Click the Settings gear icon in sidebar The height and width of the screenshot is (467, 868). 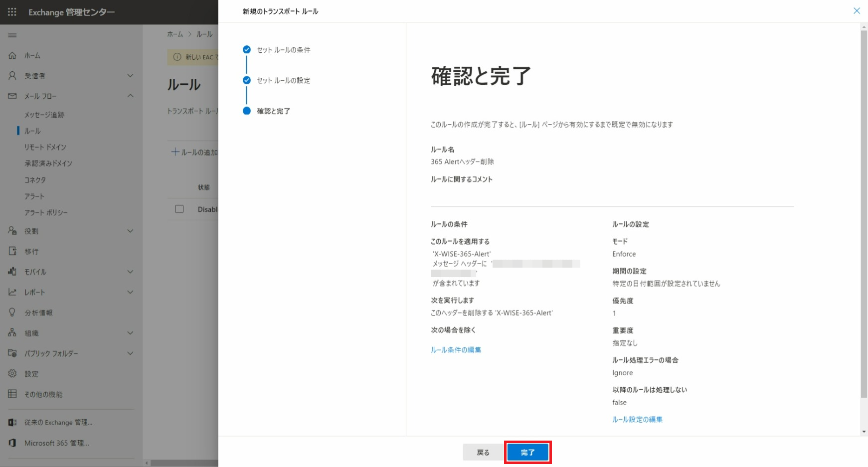[x=12, y=373]
